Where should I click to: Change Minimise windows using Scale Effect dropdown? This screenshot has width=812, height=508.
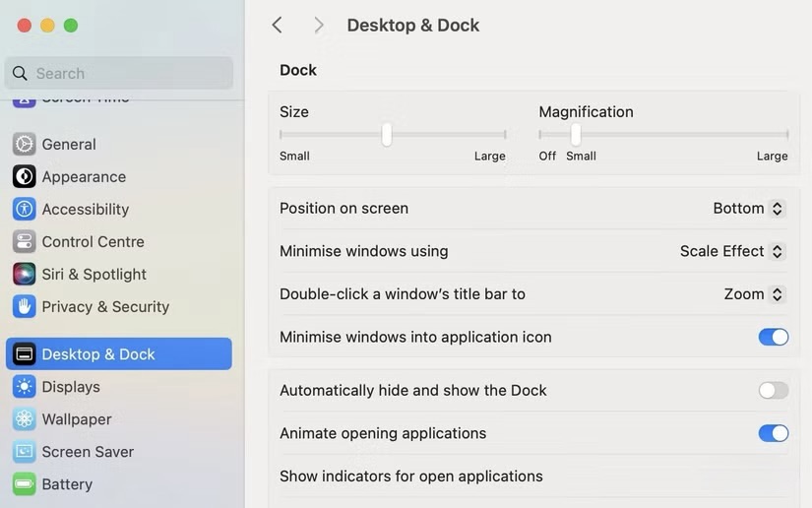pos(731,251)
